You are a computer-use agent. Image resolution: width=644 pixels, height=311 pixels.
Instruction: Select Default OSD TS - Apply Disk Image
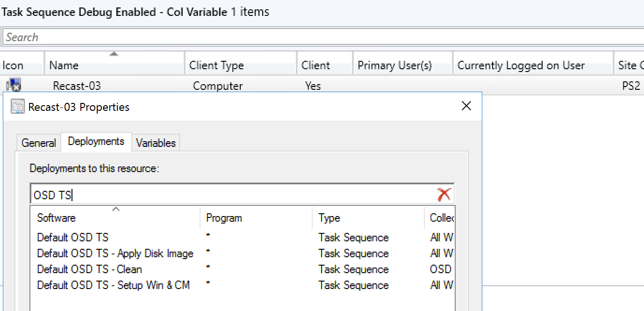pos(115,253)
